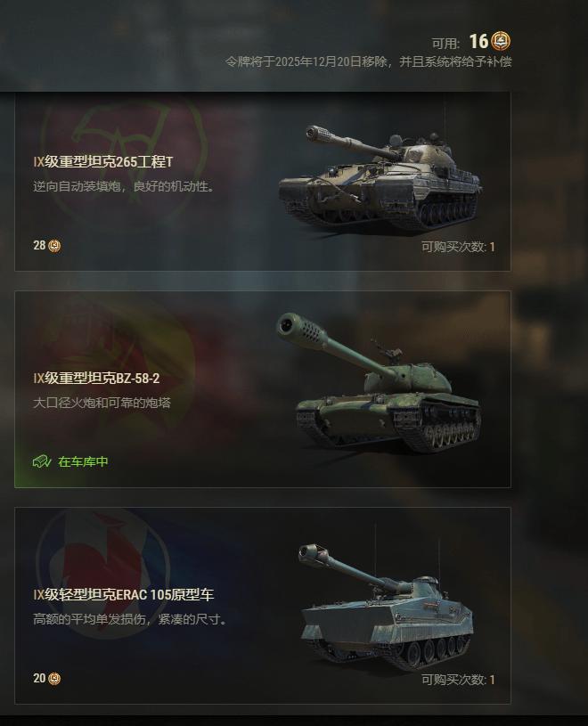Image resolution: width=588 pixels, height=726 pixels.
Task: Click the available token count 16
Action: 478,41
